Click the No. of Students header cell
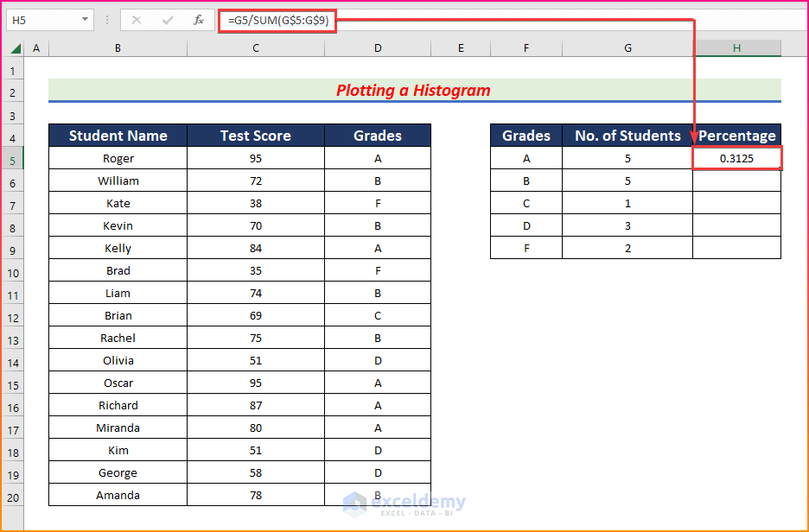This screenshot has width=809, height=532. pyautogui.click(x=627, y=136)
